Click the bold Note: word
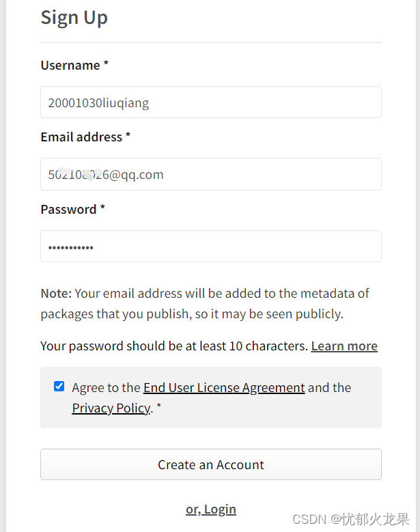Image resolution: width=420 pixels, height=532 pixels. coord(56,294)
